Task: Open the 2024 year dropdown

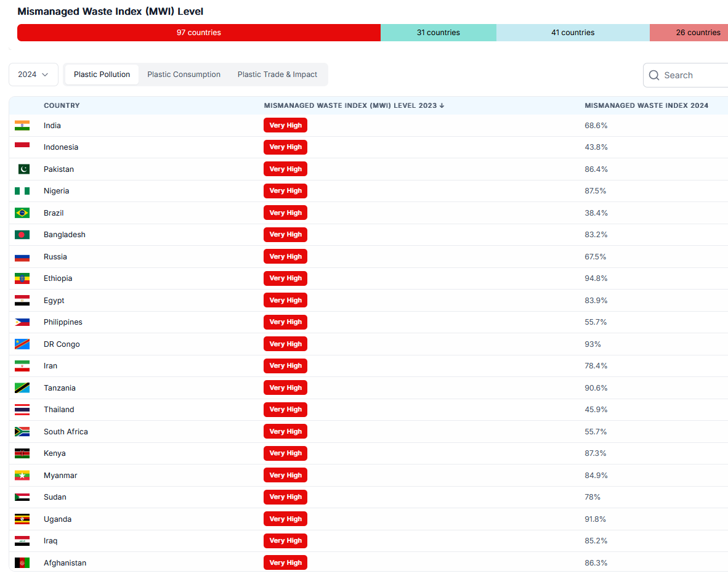Action: click(x=33, y=75)
